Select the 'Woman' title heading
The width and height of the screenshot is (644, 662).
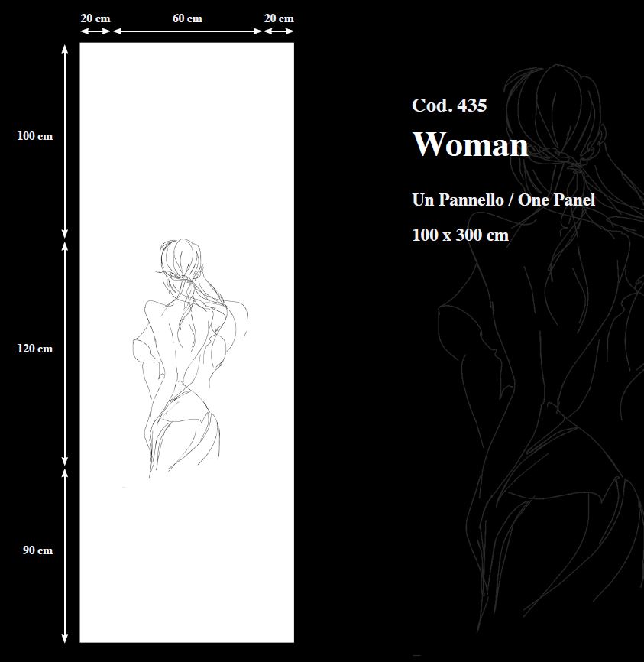(x=470, y=144)
